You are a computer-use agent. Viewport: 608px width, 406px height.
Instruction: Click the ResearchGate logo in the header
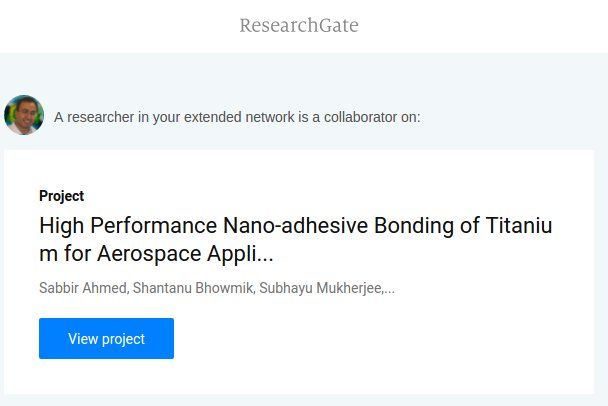(x=298, y=25)
